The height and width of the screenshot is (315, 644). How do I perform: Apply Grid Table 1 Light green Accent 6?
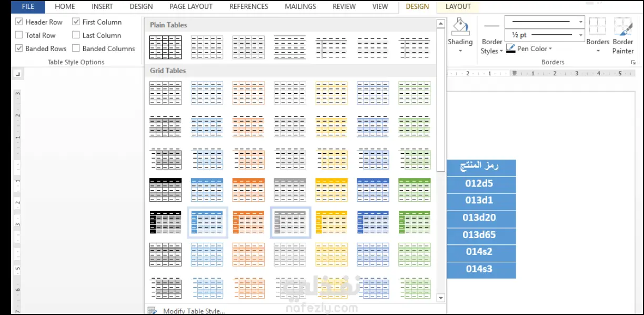pos(415,93)
